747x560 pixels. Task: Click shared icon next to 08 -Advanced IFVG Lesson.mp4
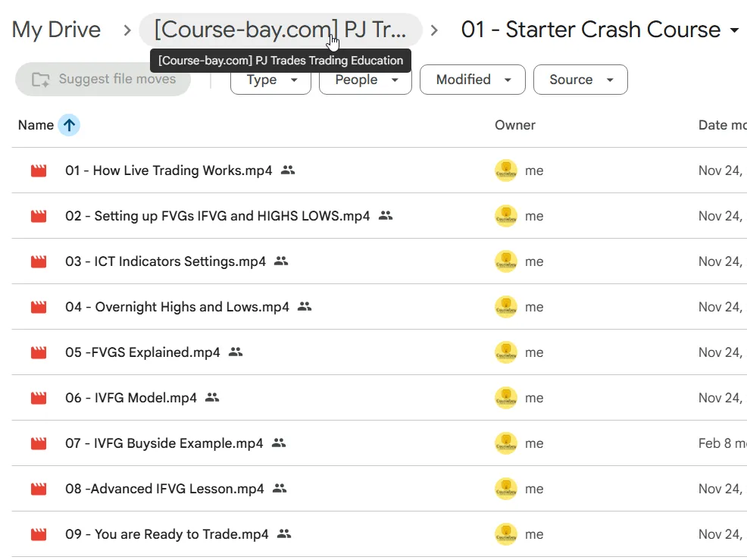pos(280,488)
